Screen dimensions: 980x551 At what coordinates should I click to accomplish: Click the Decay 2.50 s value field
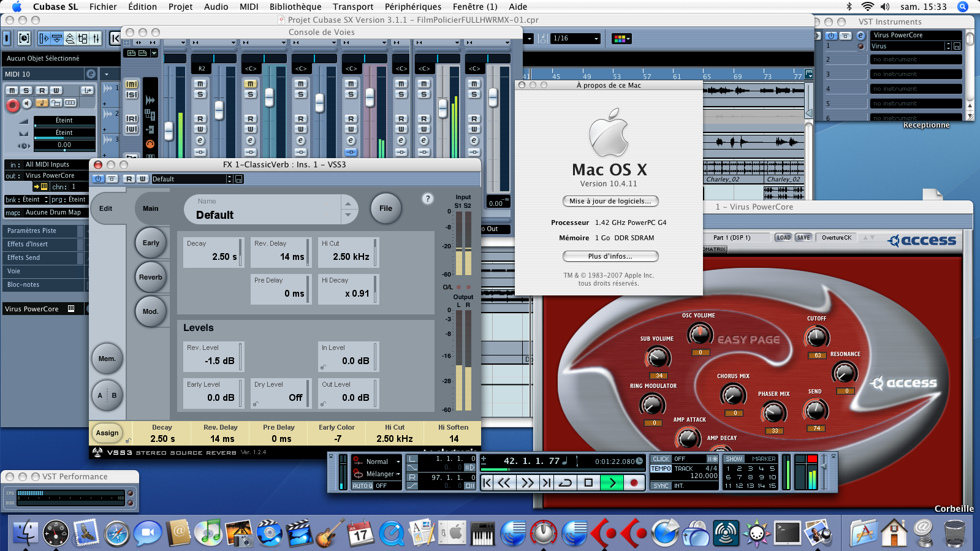coord(213,253)
